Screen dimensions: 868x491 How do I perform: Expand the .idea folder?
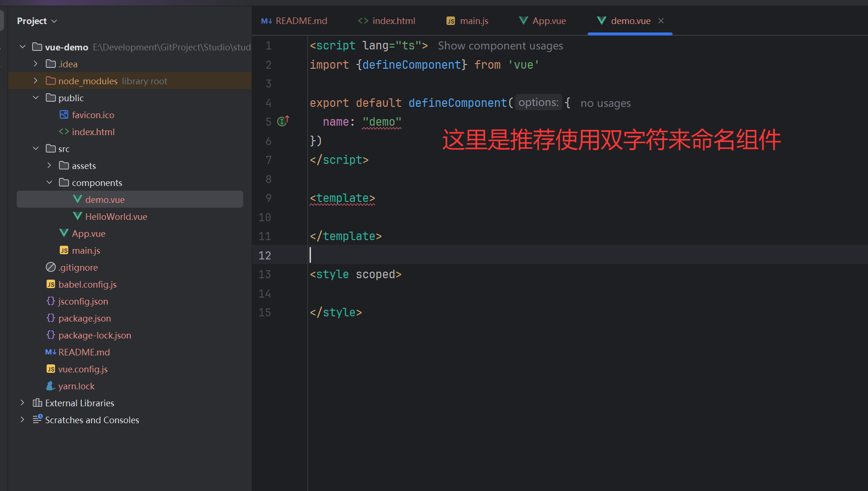(36, 64)
